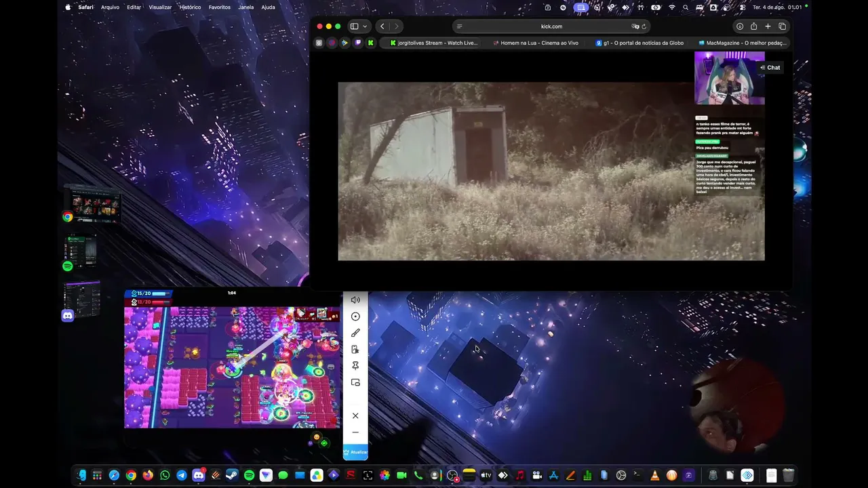
Task: Open the Visualizar menu
Action: (160, 7)
